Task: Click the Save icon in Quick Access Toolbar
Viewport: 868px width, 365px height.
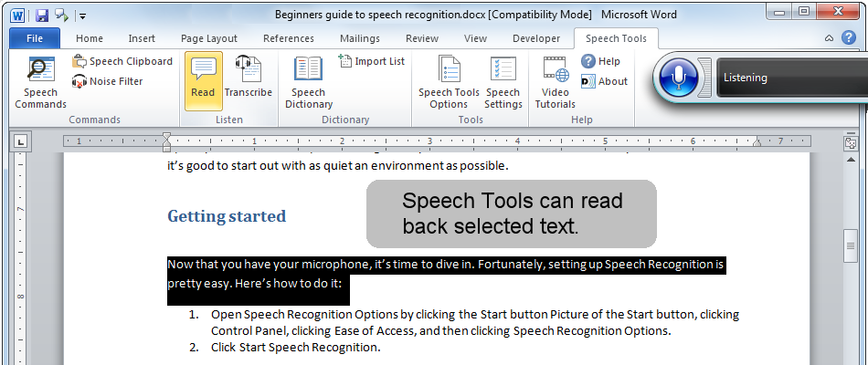Action: 42,15
